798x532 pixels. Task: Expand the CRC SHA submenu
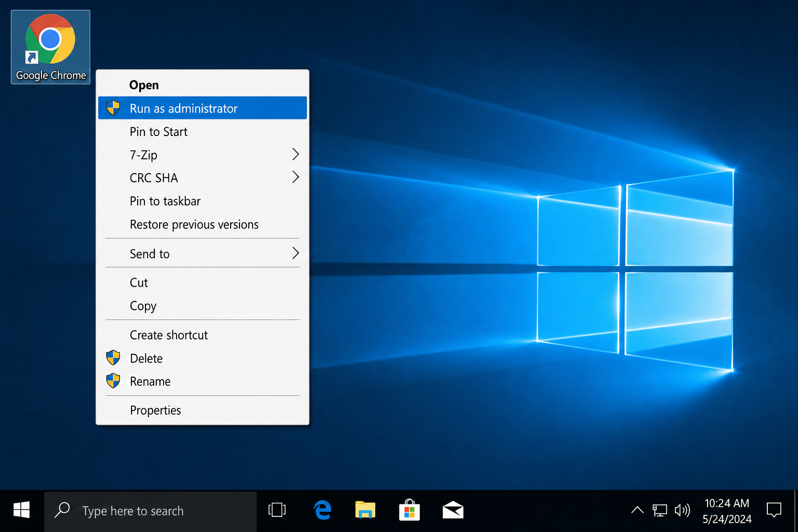pos(203,178)
